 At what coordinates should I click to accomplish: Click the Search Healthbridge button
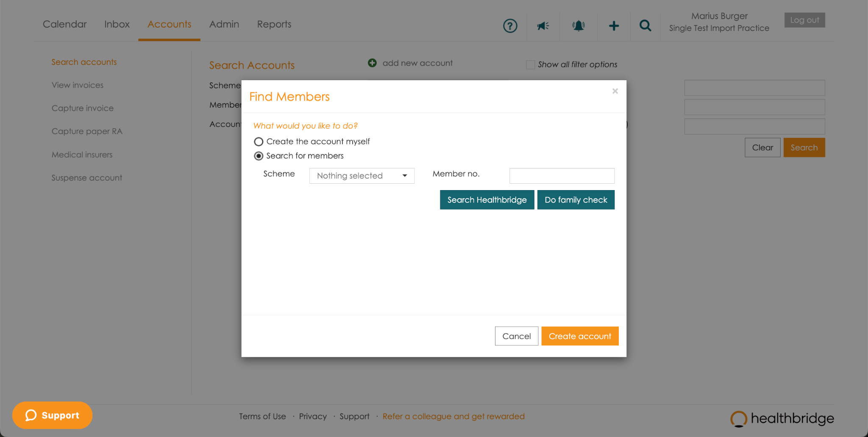pyautogui.click(x=487, y=200)
